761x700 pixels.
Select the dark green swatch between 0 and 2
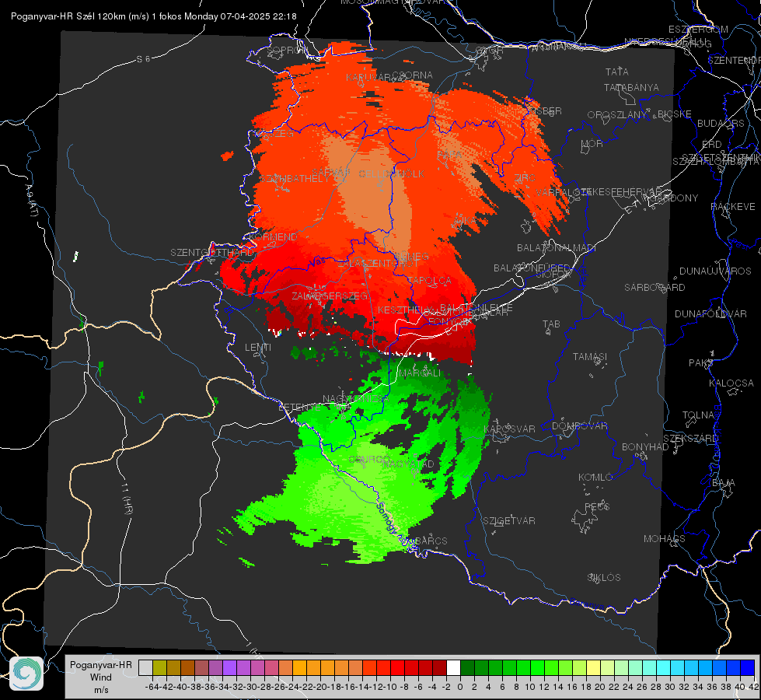click(x=467, y=668)
